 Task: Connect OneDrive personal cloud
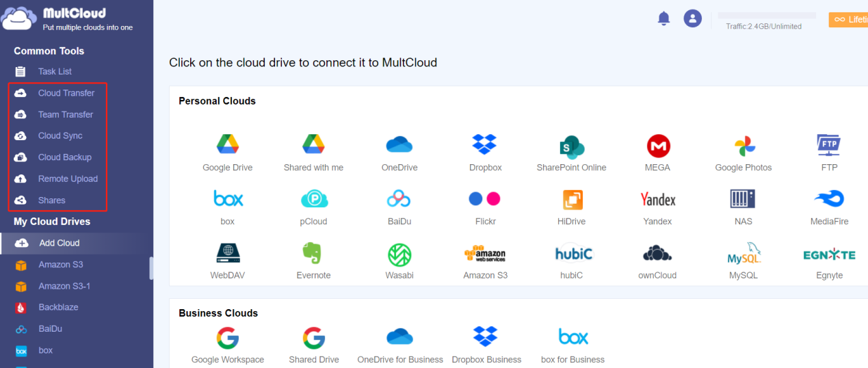[399, 152]
